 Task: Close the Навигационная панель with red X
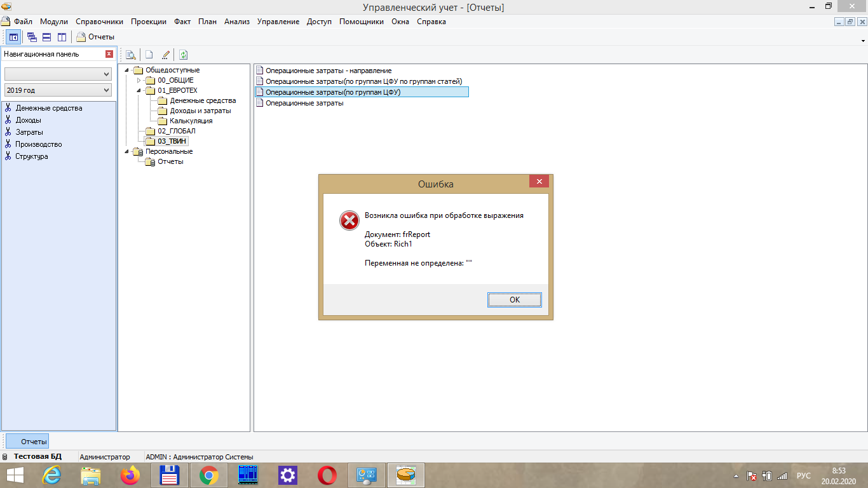click(109, 54)
